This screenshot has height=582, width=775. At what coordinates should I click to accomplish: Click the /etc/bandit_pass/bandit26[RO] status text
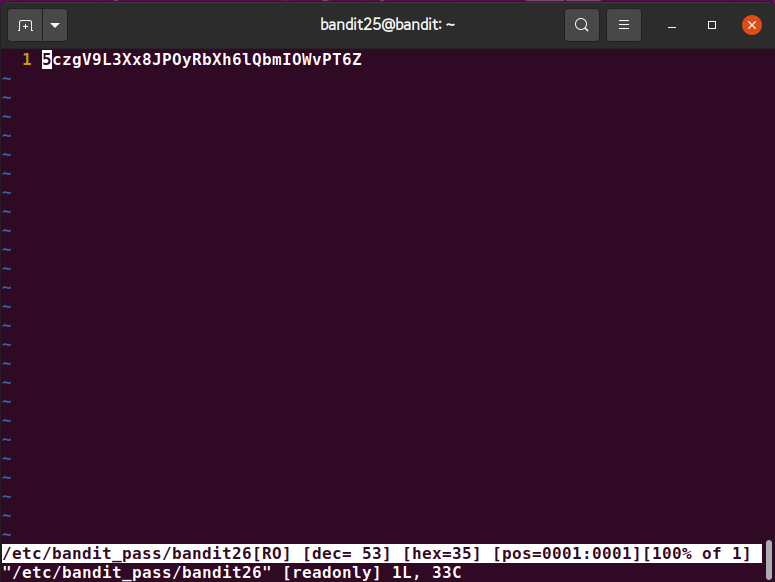146,553
